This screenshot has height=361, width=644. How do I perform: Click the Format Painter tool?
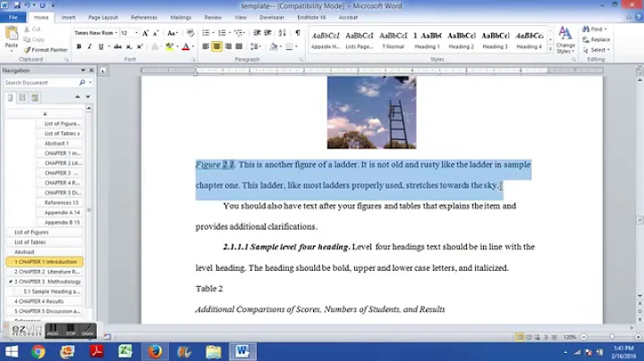(46, 50)
